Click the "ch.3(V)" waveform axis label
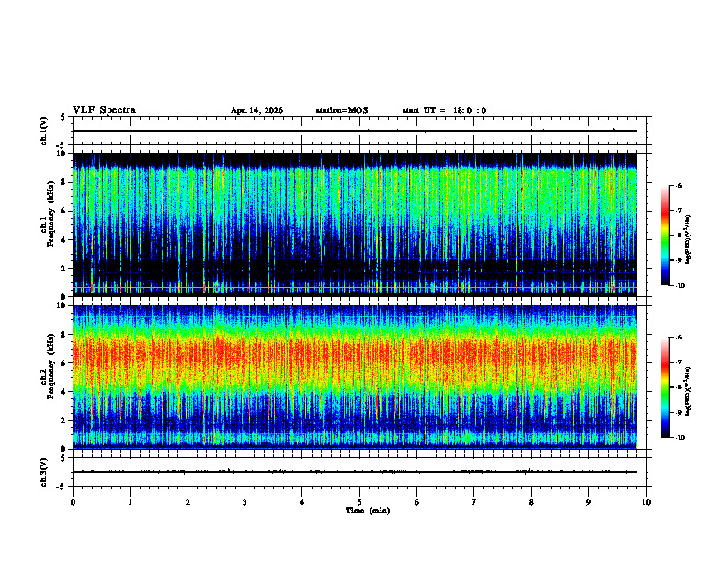This screenshot has height=563, width=728. [x=44, y=472]
